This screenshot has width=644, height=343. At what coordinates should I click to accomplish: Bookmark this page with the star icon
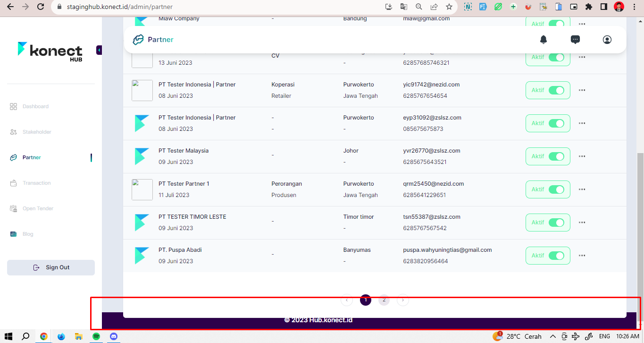click(449, 7)
